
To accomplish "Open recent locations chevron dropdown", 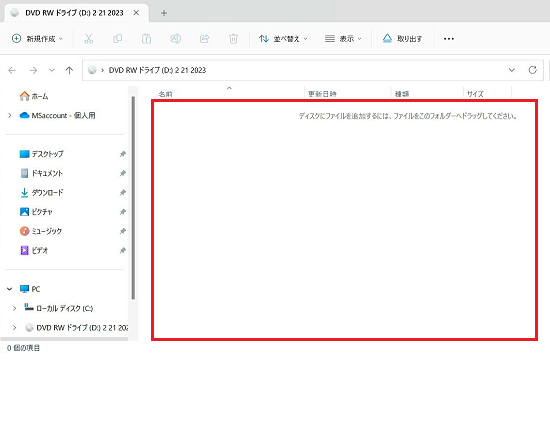I will (52, 70).
